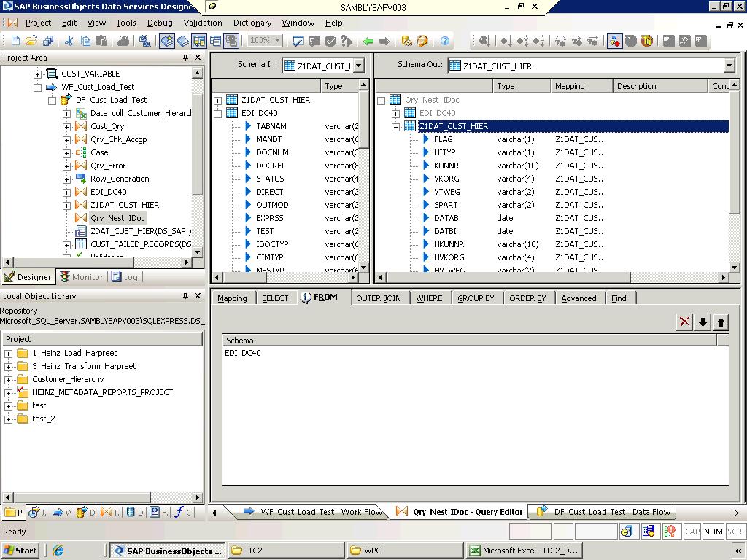Select the HEINZ_METADATA_REPORTS_PROJECT folder
Screen dimensions: 747x560
point(102,392)
